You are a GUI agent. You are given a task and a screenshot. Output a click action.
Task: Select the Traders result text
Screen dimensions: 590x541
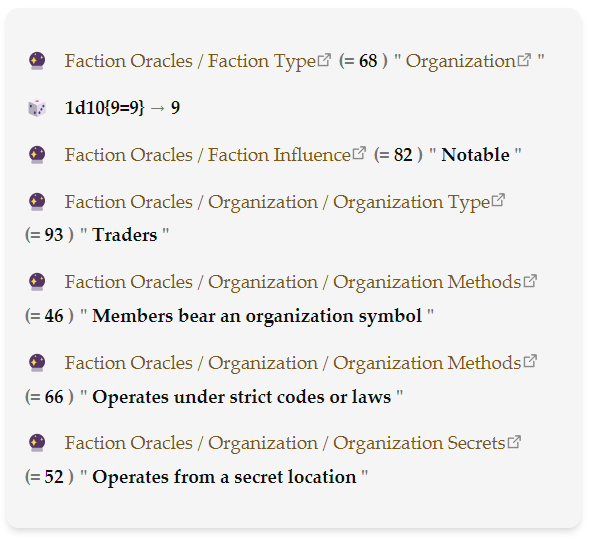[125, 235]
